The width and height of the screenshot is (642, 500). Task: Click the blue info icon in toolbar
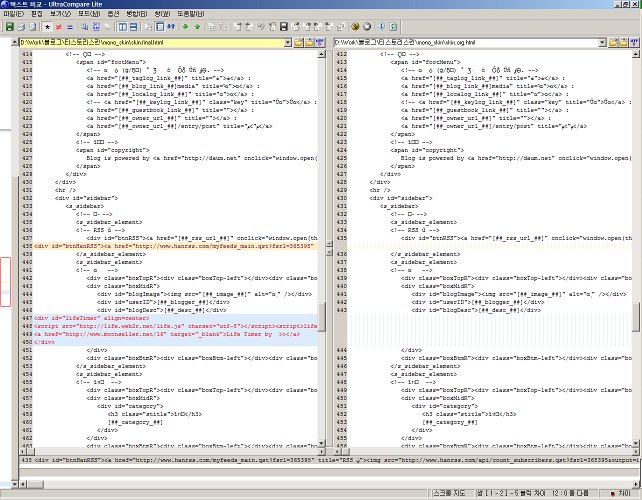pos(382,27)
